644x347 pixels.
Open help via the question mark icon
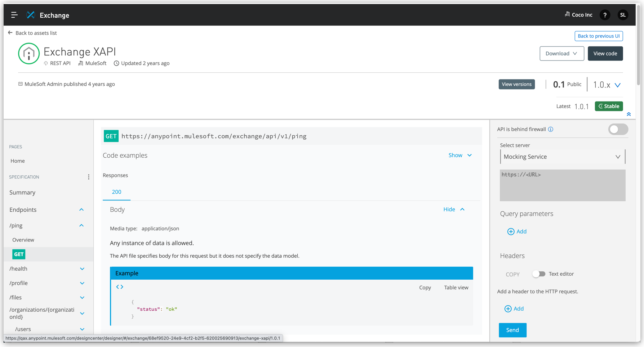click(605, 15)
